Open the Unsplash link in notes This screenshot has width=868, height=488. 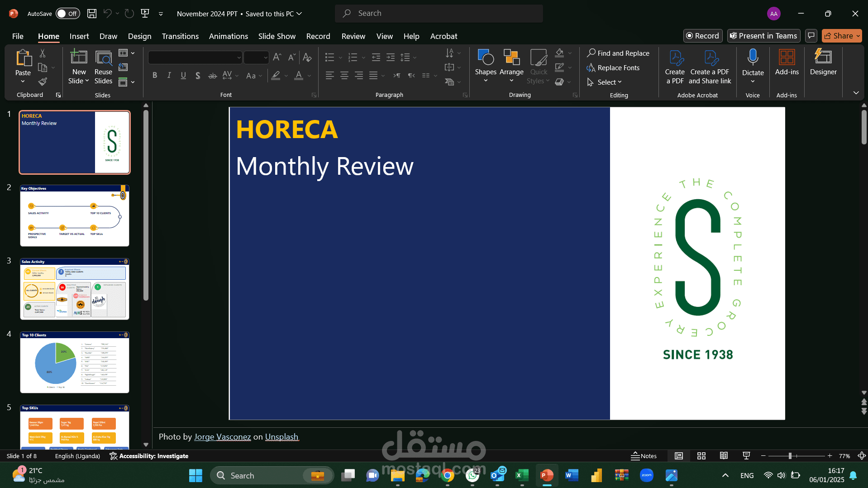(x=281, y=437)
